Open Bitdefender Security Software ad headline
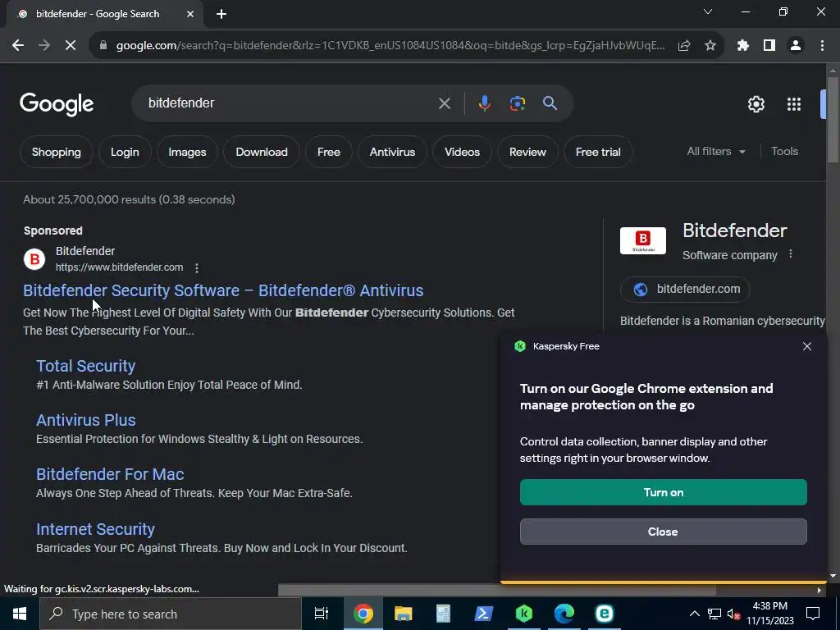Image resolution: width=840 pixels, height=630 pixels. coord(223,290)
